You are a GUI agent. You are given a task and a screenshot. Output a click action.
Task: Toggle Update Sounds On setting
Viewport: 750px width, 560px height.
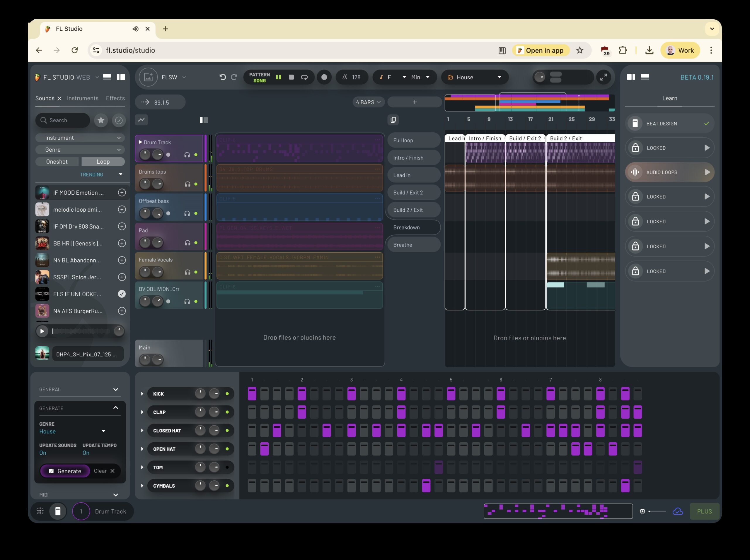point(43,453)
